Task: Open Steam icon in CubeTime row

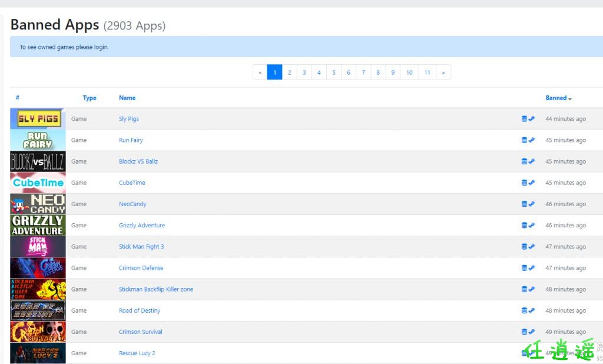Action: [x=532, y=183]
